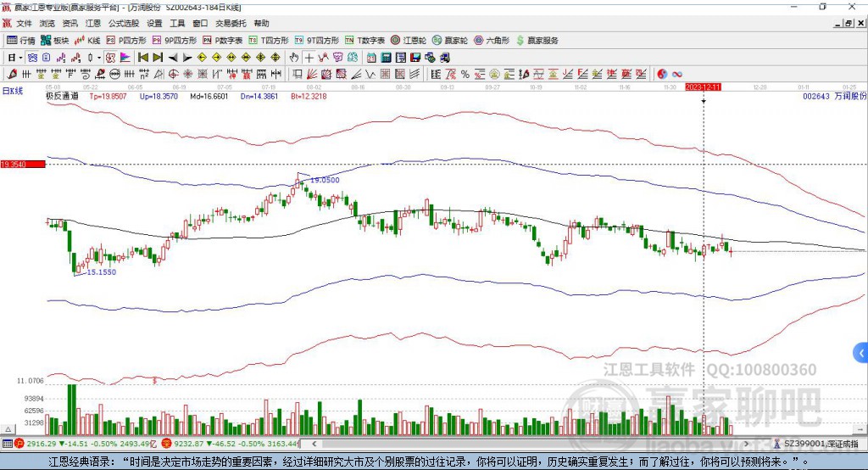The image size is (868, 470).
Task: Switch to the K线 chart view
Action: (87, 41)
